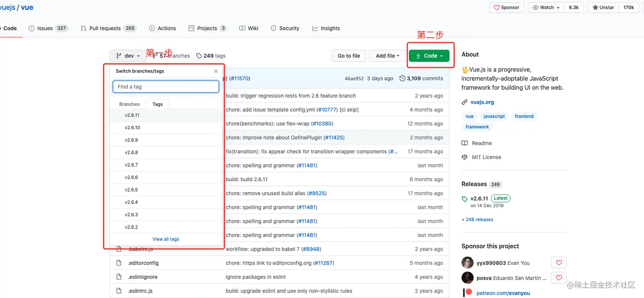Screen dimensions: 644x298
Task: Open the Actions tab
Action: click(x=162, y=28)
